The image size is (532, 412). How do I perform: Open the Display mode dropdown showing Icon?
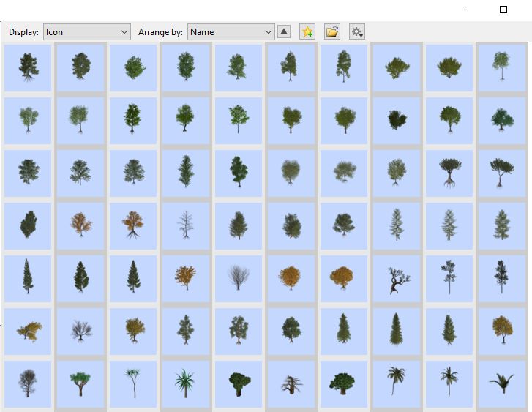click(x=87, y=32)
